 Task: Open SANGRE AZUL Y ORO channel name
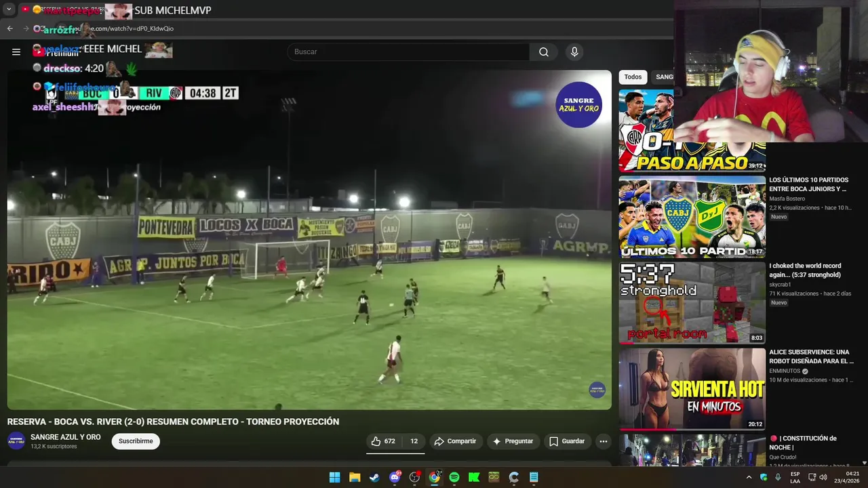pos(66,437)
